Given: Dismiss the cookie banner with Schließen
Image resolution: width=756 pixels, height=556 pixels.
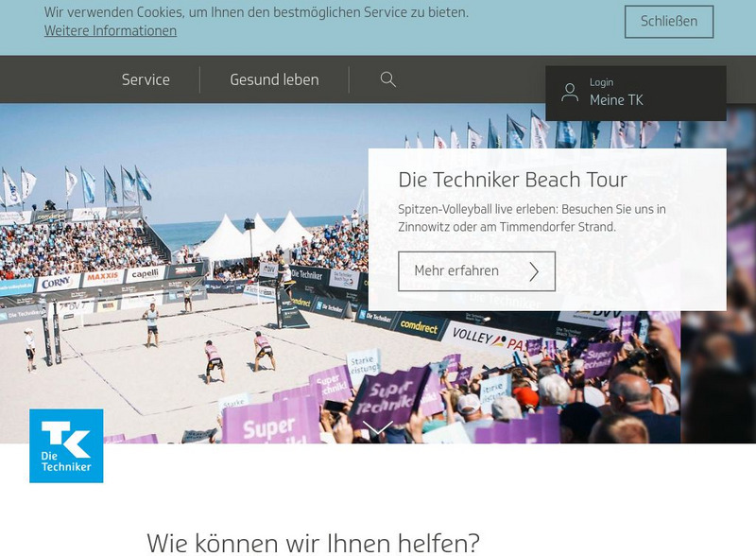Looking at the screenshot, I should point(669,21).
